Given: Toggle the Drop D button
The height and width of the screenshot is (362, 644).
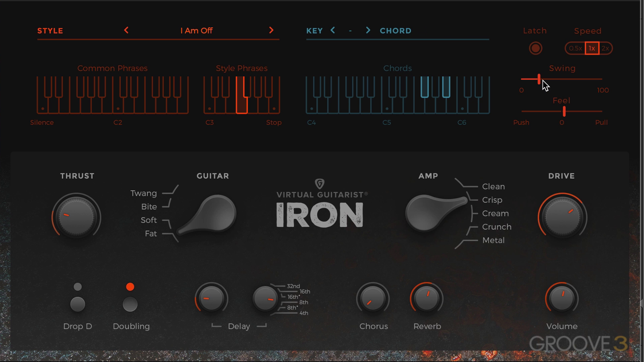Looking at the screenshot, I should (78, 304).
